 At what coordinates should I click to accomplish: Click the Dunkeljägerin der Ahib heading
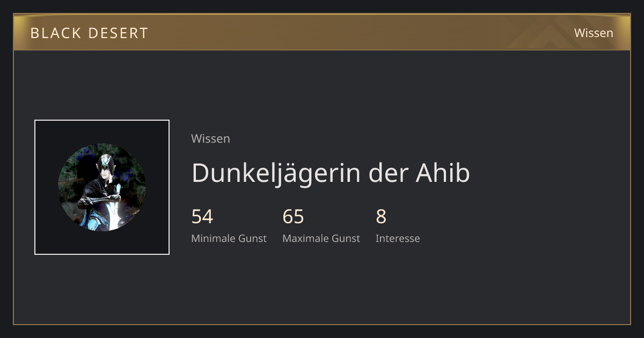[331, 173]
